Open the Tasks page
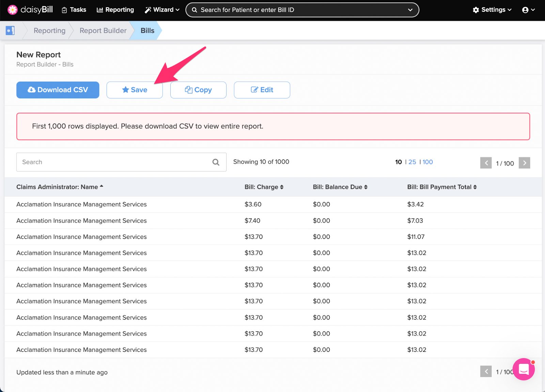The width and height of the screenshot is (545, 392). point(74,10)
